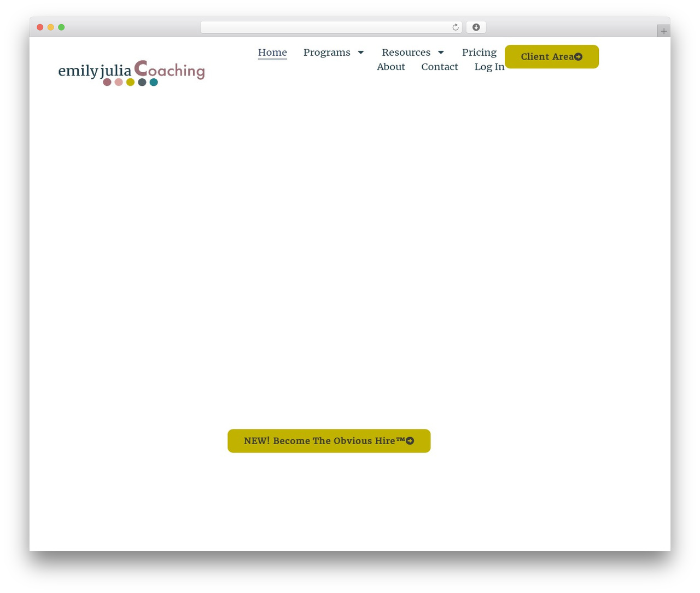
Task: Click the arrow icon in Client Area button
Action: (x=578, y=57)
